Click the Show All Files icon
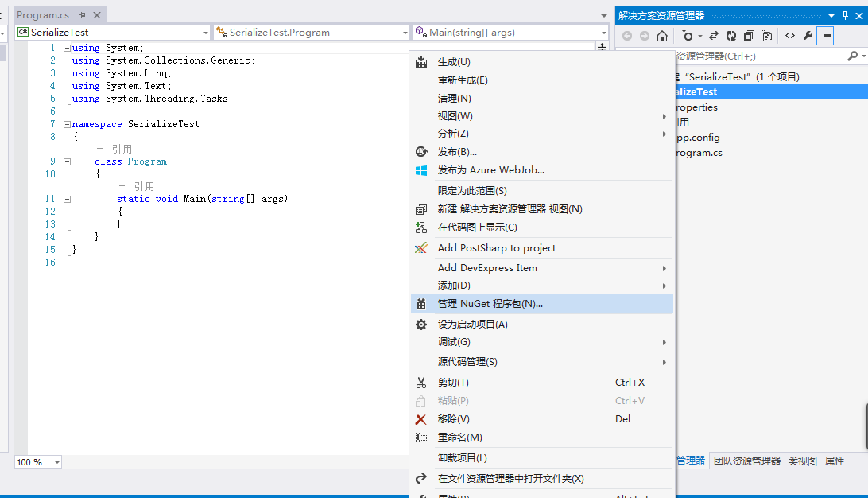This screenshot has width=868, height=498. click(x=766, y=36)
